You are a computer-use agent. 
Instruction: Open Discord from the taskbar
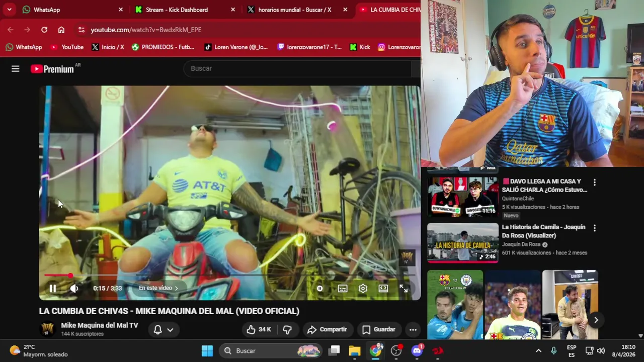point(417,350)
